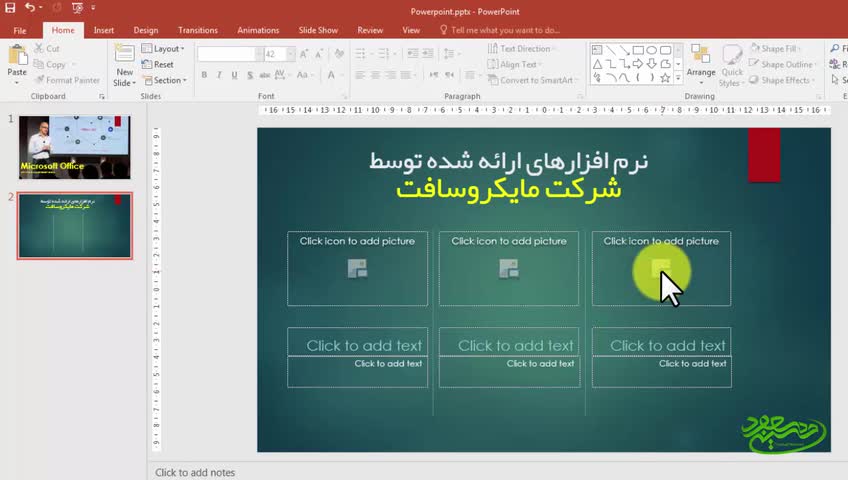Toggle Align Left paragraph alignment

pos(360,75)
